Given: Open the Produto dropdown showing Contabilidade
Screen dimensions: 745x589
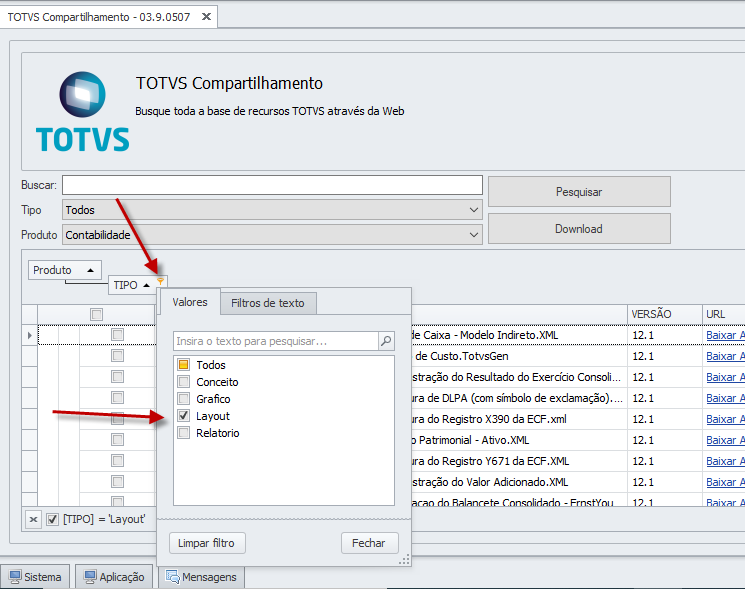Looking at the screenshot, I should (272, 235).
